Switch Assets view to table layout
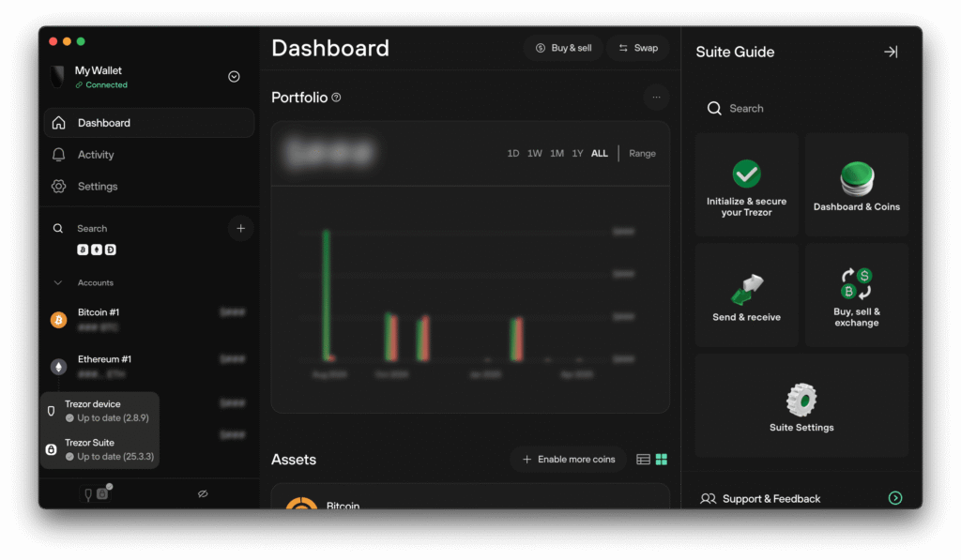 point(644,459)
